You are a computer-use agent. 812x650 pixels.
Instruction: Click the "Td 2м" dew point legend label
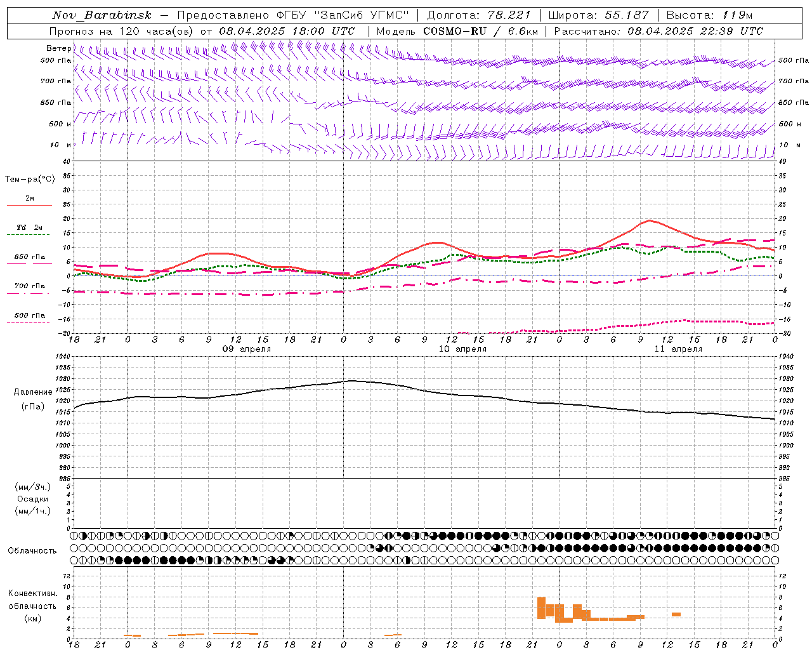(x=30, y=227)
